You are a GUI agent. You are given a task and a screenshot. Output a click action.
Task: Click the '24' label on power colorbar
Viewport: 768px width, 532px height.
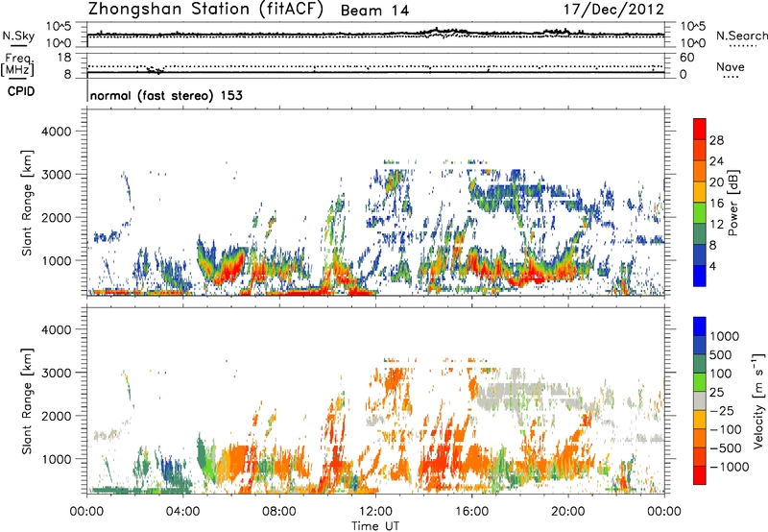[716, 161]
